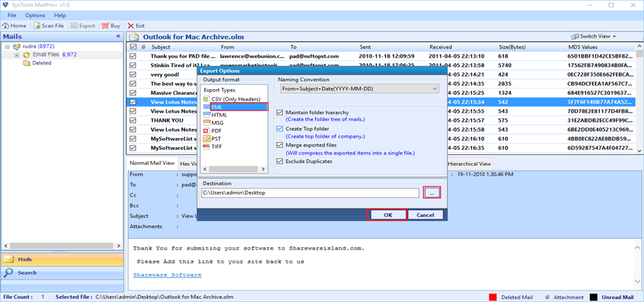Sort by MD5 Values column header
The width and height of the screenshot is (644, 302).
583,47
